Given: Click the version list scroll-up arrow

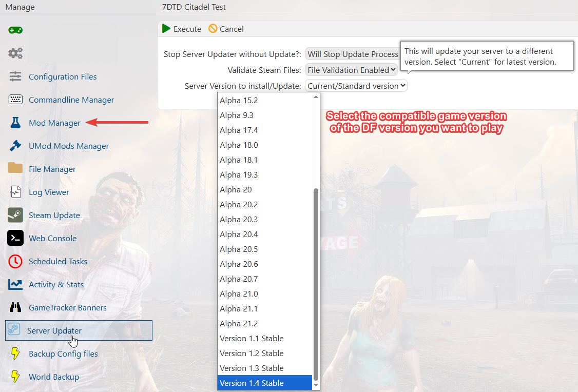Looking at the screenshot, I should click(x=316, y=97).
